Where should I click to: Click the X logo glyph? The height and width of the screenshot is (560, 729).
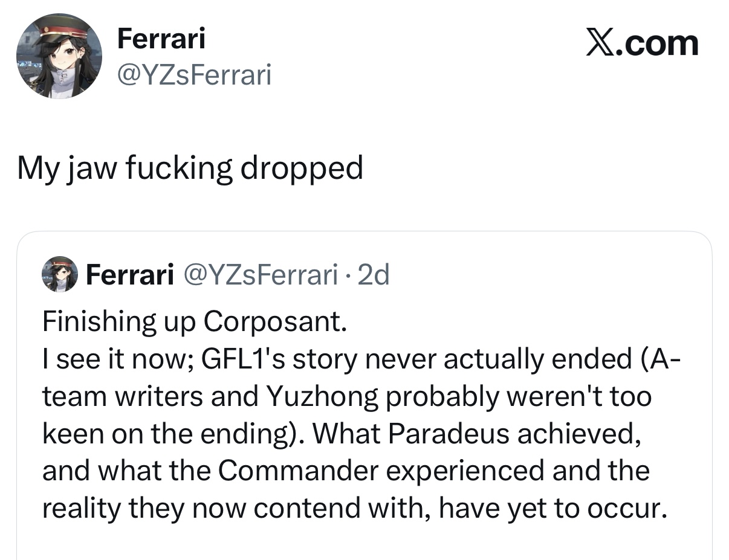[x=599, y=43]
